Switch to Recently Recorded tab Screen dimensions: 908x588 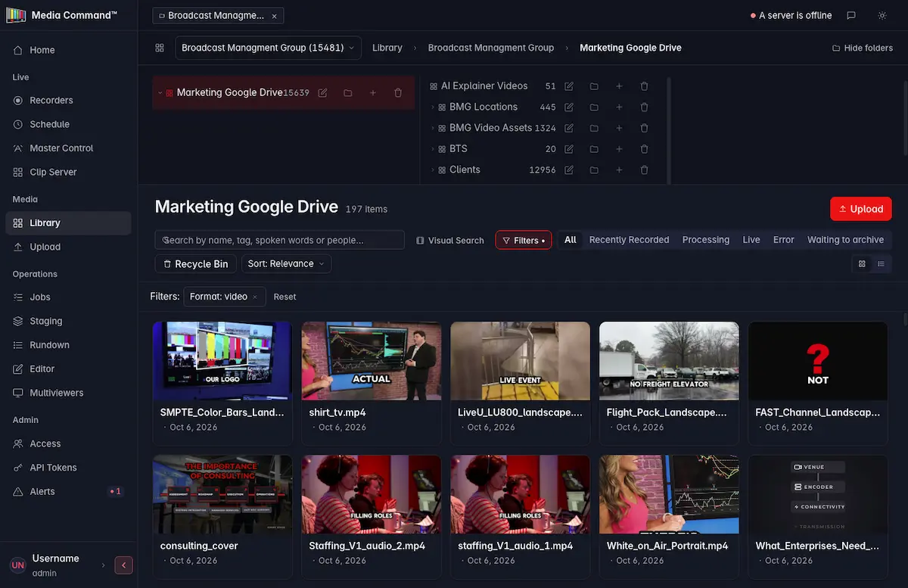[629, 240]
